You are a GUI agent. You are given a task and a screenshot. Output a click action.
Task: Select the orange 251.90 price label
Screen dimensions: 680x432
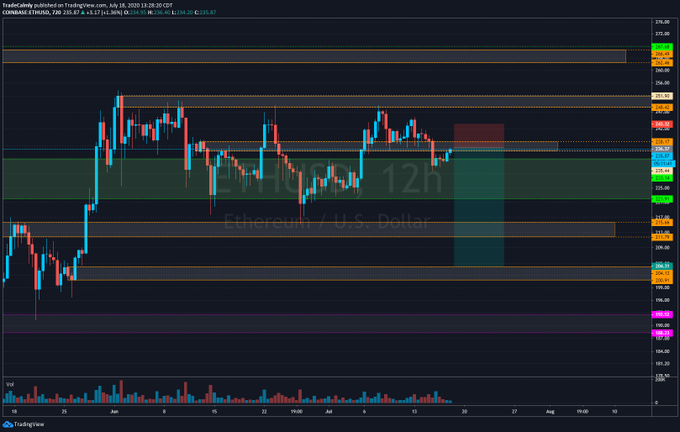coord(662,96)
